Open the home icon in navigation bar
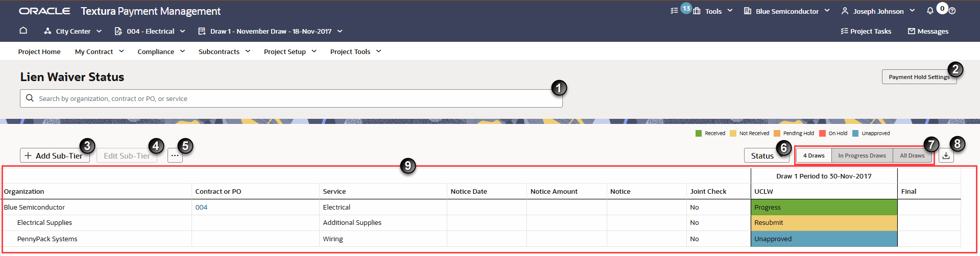Screen dimensions: 980x256 click(x=23, y=31)
